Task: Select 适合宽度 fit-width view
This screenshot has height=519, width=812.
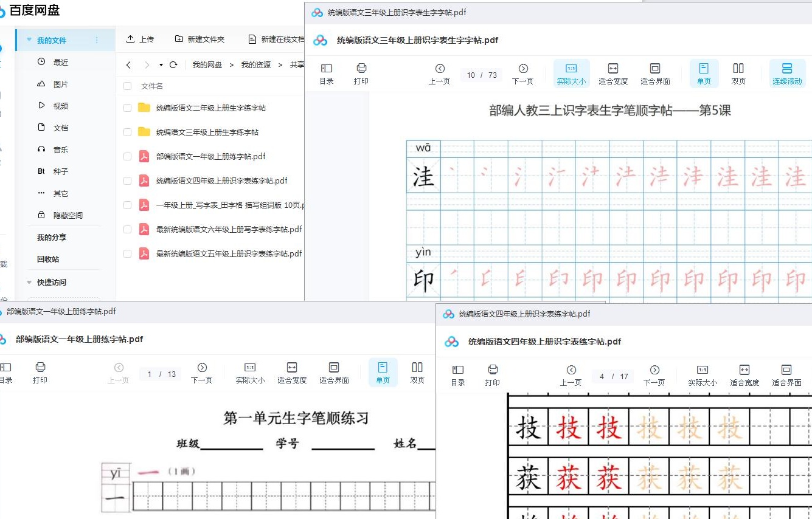Action: [x=612, y=73]
